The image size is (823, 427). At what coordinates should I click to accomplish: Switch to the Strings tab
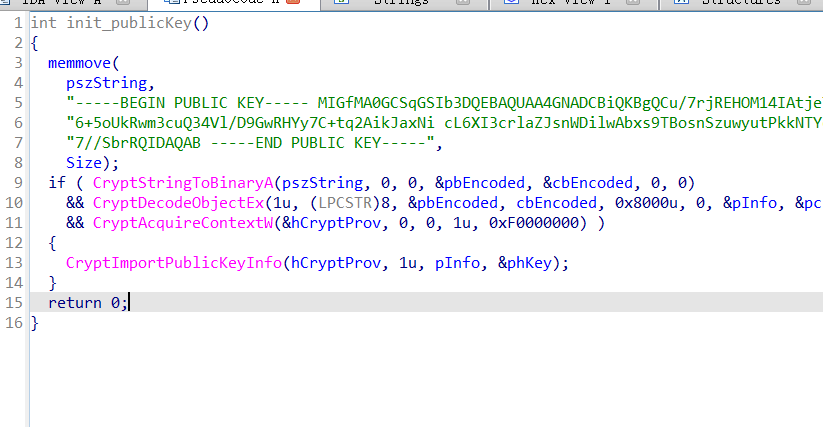pyautogui.click(x=402, y=3)
